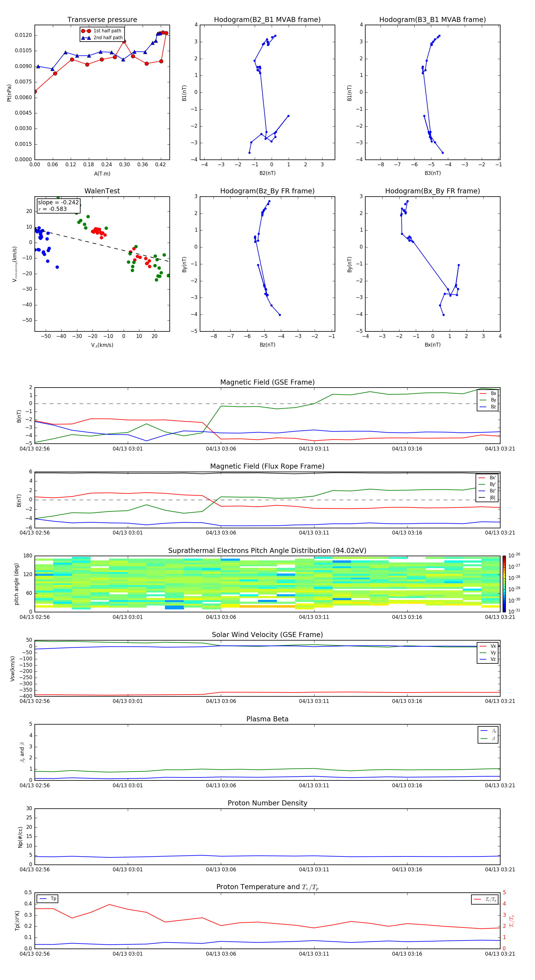Image resolution: width=535 pixels, height=980 pixels.
Task: Click the "Plasma Beta" plot title
Action: (267, 719)
